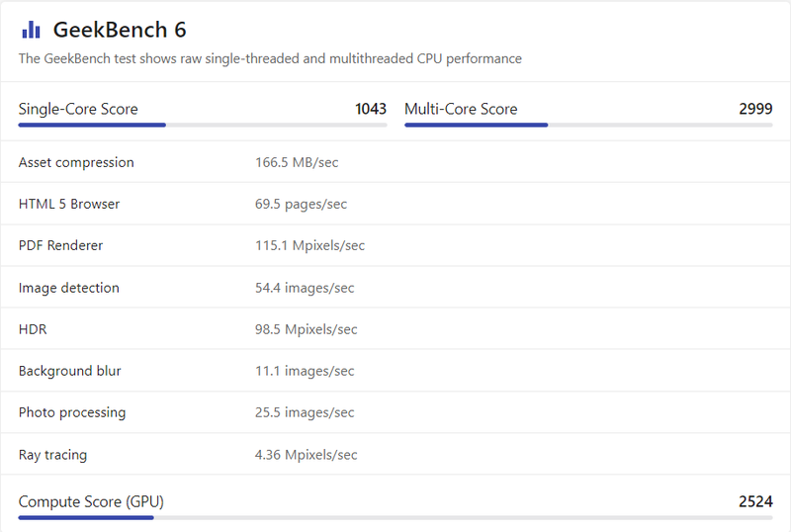The width and height of the screenshot is (791, 532).
Task: Click the Single-Core score value 1043
Action: 371,109
